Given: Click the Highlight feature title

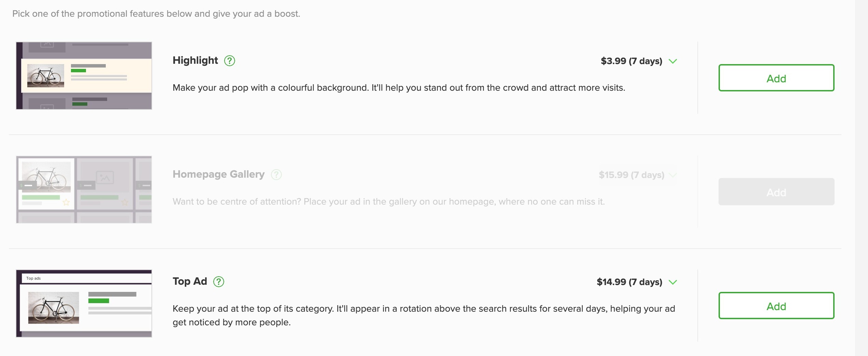Looking at the screenshot, I should 195,60.
